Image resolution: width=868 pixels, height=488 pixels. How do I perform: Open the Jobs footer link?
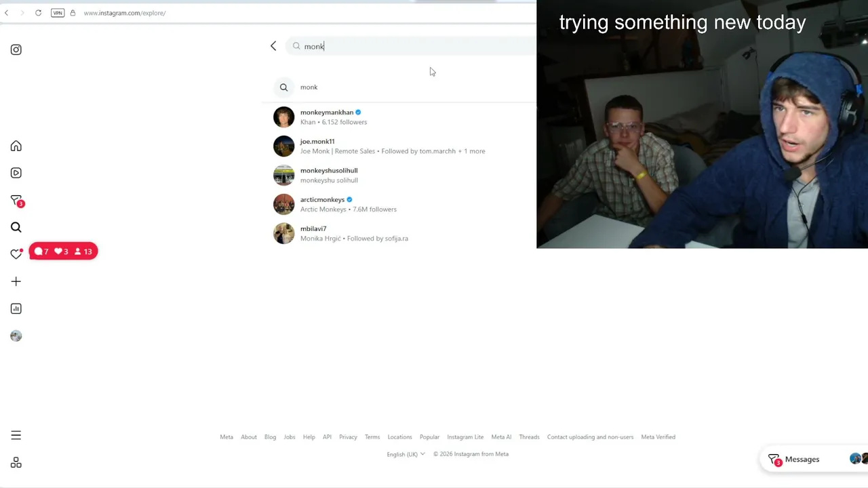coord(290,437)
